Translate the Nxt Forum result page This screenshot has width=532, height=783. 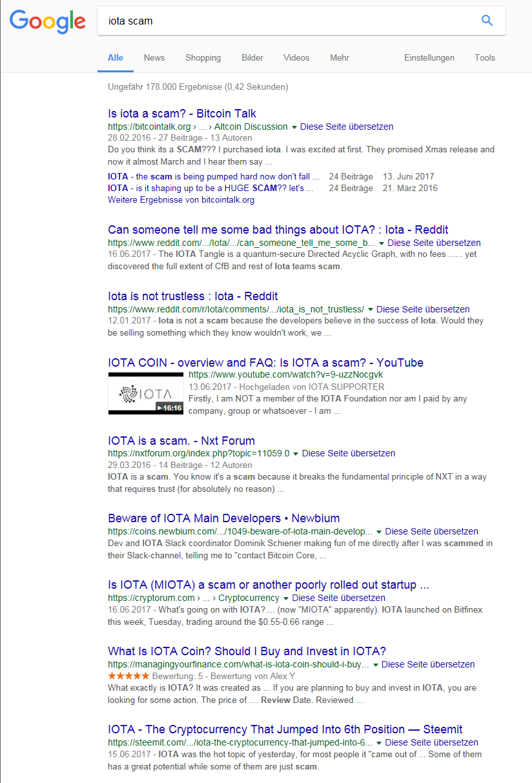349,453
